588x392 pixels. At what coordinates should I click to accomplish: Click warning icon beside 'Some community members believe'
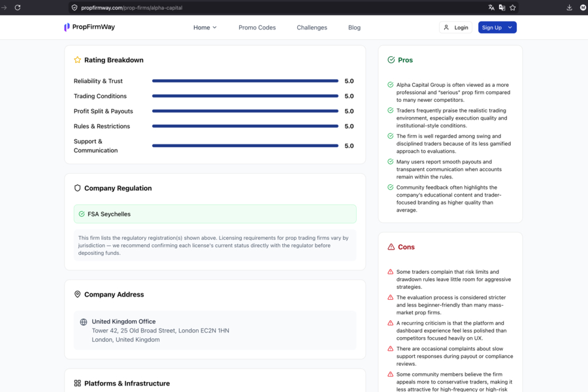391,374
